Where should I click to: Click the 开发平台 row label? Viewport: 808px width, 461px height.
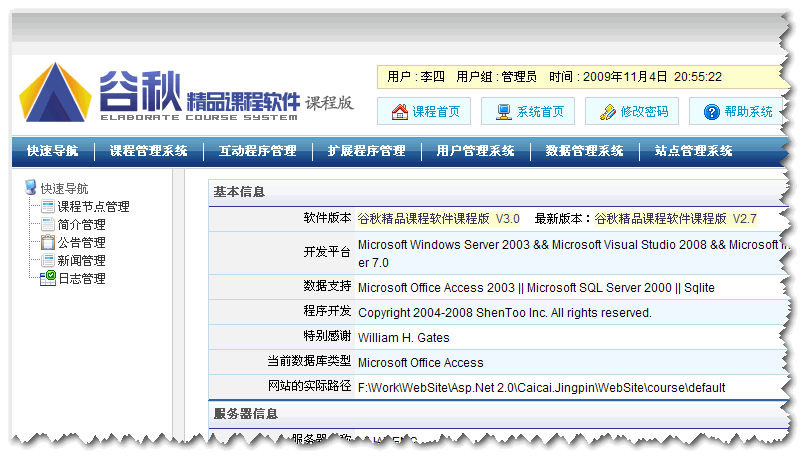(x=327, y=252)
